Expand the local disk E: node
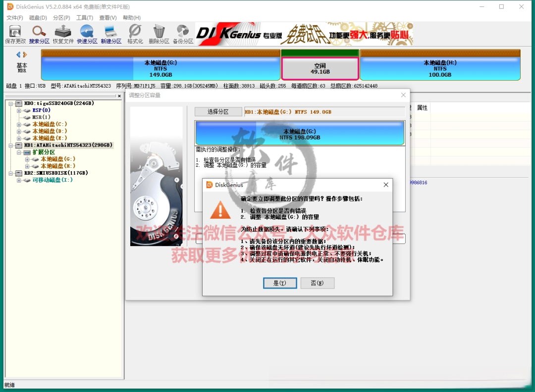 coord(19,139)
